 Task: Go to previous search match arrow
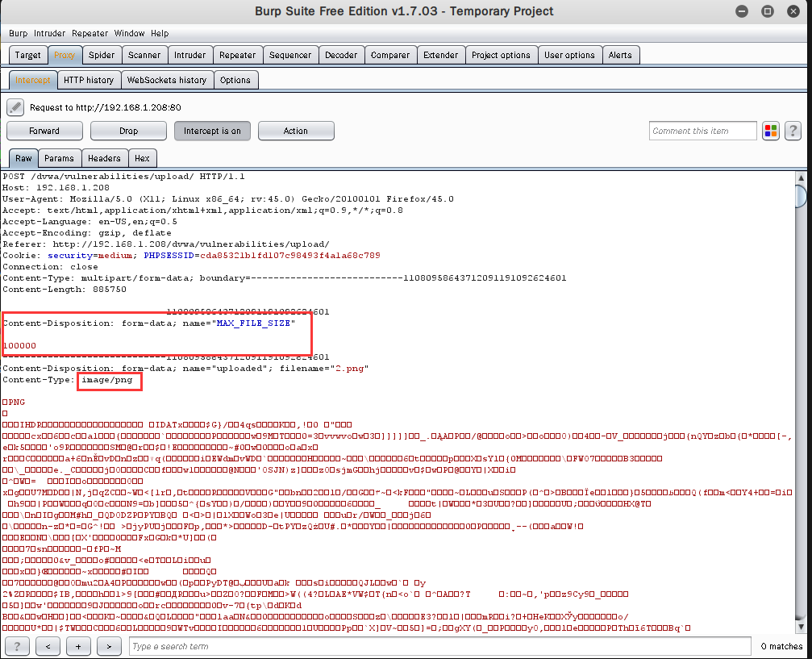(x=48, y=646)
